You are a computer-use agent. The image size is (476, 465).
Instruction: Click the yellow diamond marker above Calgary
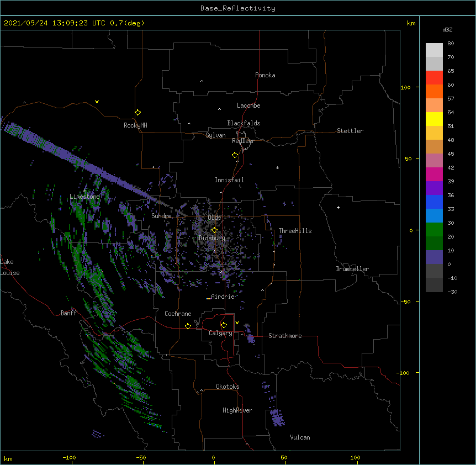coord(224,325)
